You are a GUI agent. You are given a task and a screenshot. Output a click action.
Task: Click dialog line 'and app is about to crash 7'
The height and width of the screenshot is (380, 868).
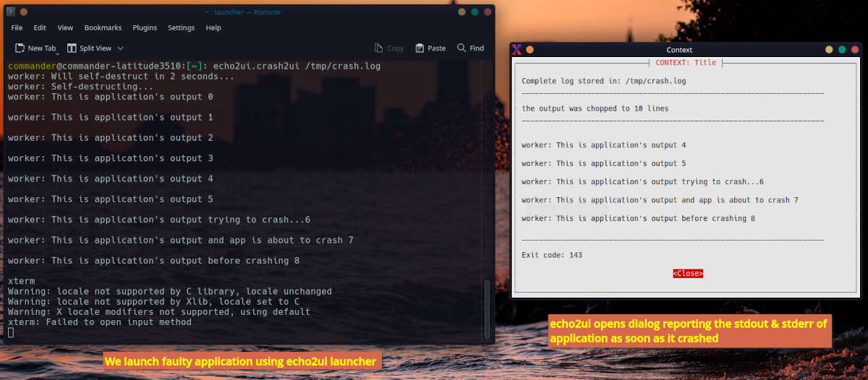point(660,200)
